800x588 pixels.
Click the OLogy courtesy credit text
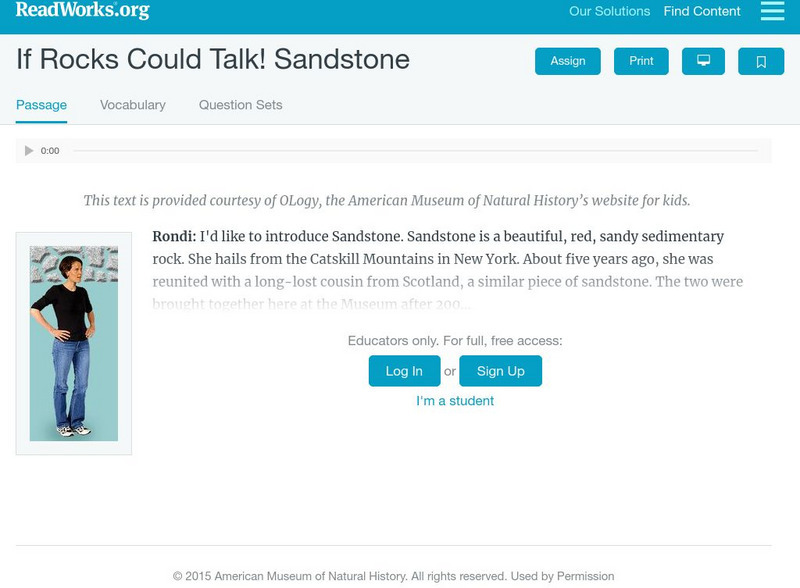point(387,200)
